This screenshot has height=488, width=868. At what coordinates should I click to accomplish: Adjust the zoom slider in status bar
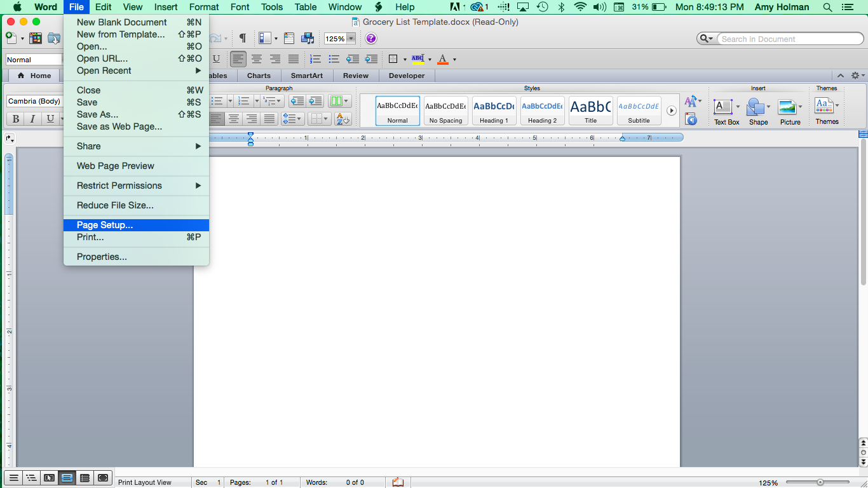pos(820,482)
